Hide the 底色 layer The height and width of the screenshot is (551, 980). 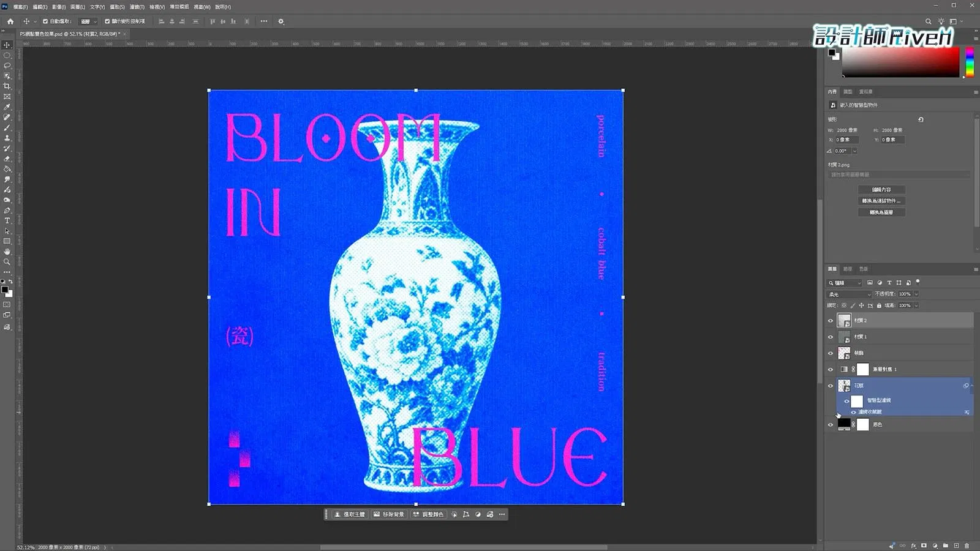pos(831,425)
